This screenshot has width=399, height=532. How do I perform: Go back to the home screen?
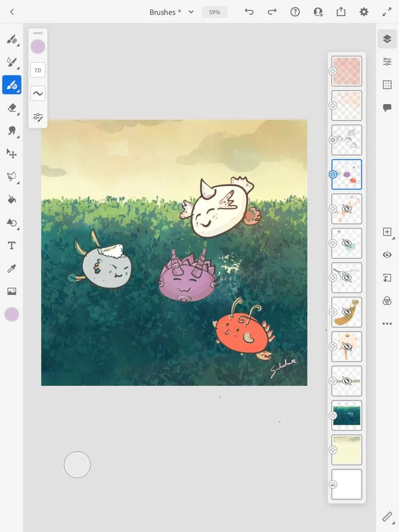(x=12, y=12)
